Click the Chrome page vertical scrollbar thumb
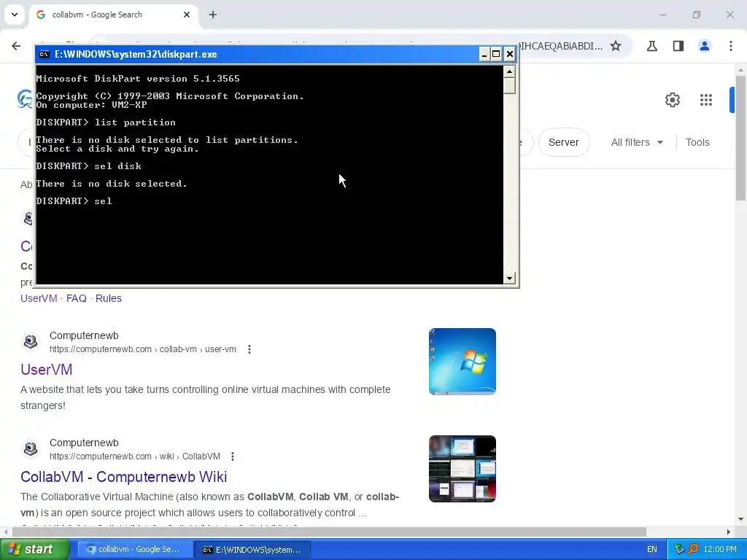The image size is (747, 560). tap(740, 138)
